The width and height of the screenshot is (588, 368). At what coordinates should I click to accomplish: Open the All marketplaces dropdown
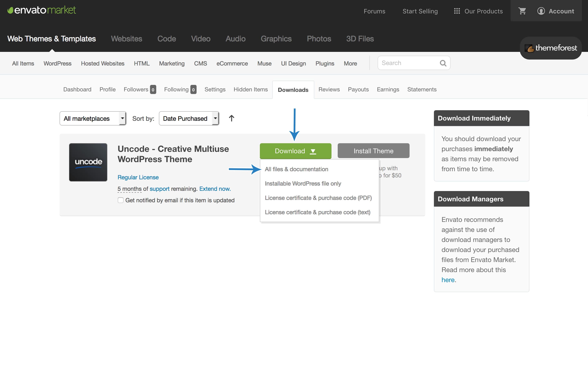coord(93,119)
